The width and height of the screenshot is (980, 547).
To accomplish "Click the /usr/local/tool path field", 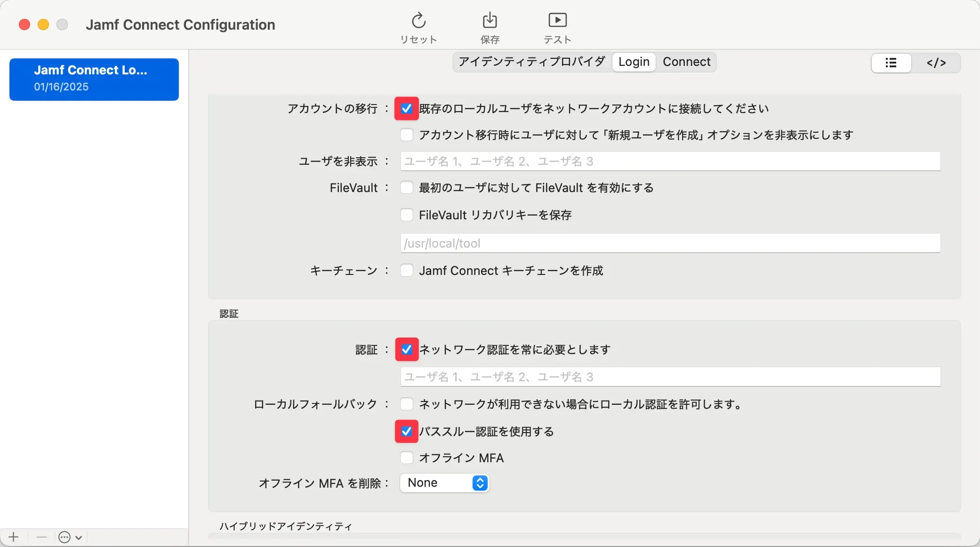I will [x=670, y=243].
